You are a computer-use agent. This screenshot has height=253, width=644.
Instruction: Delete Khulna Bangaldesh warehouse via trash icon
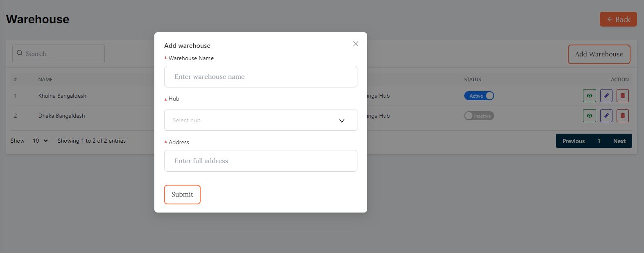[622, 96]
